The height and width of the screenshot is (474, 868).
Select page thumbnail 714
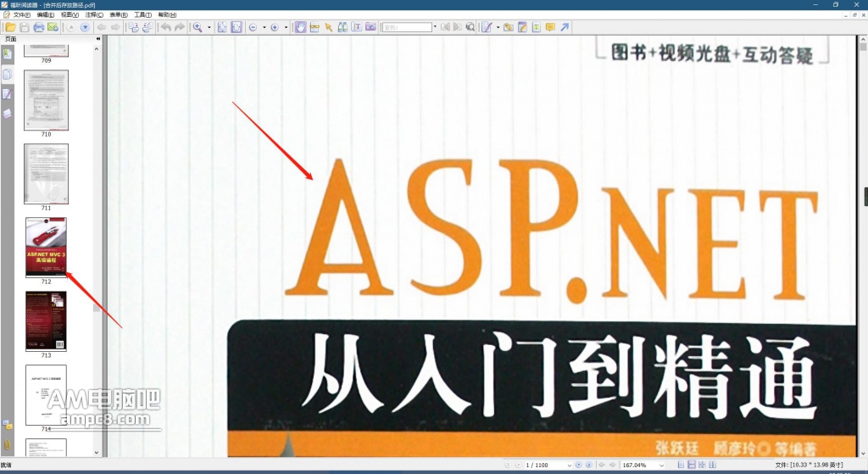click(x=46, y=395)
